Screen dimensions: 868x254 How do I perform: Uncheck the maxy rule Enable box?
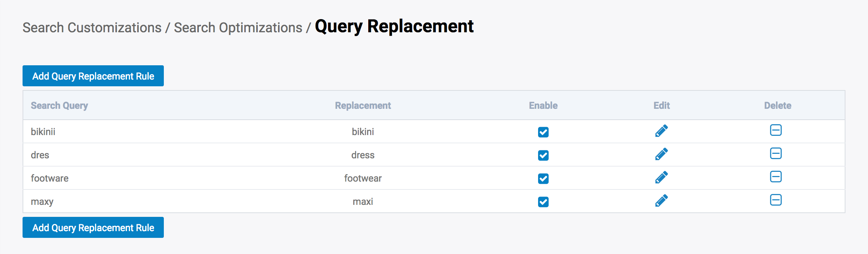click(x=543, y=202)
